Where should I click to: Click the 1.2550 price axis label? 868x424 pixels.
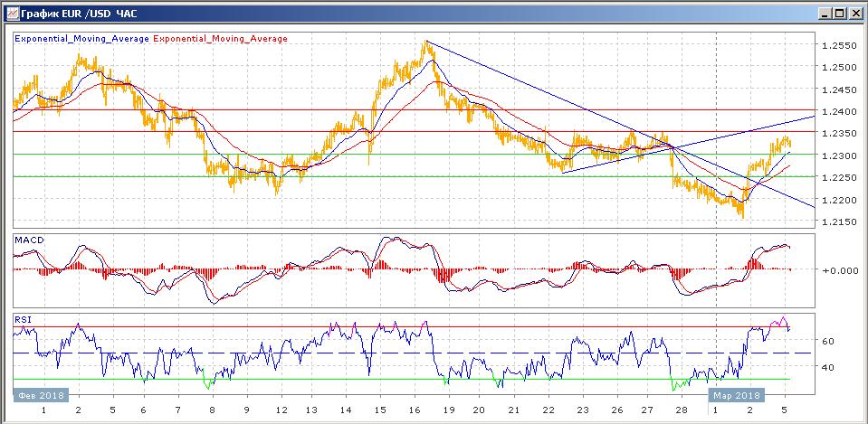[x=837, y=45]
